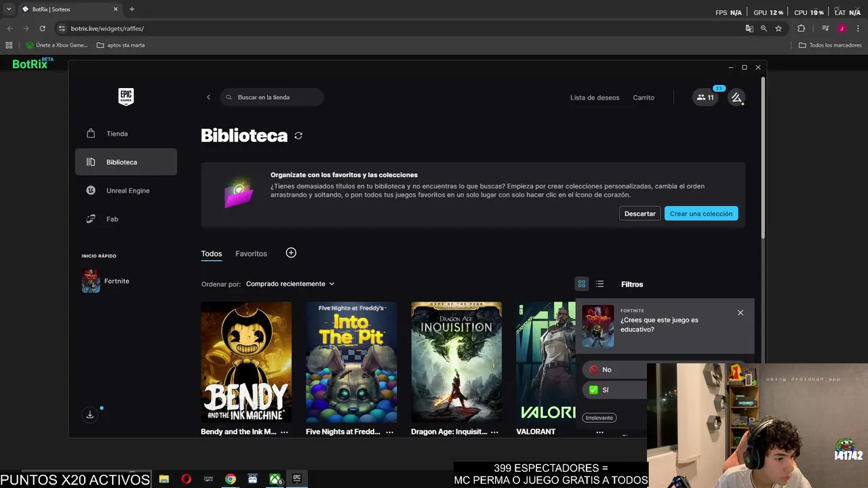Screen dimensions: 868x488
Task: Open Xbox app from taskbar
Action: 275,479
